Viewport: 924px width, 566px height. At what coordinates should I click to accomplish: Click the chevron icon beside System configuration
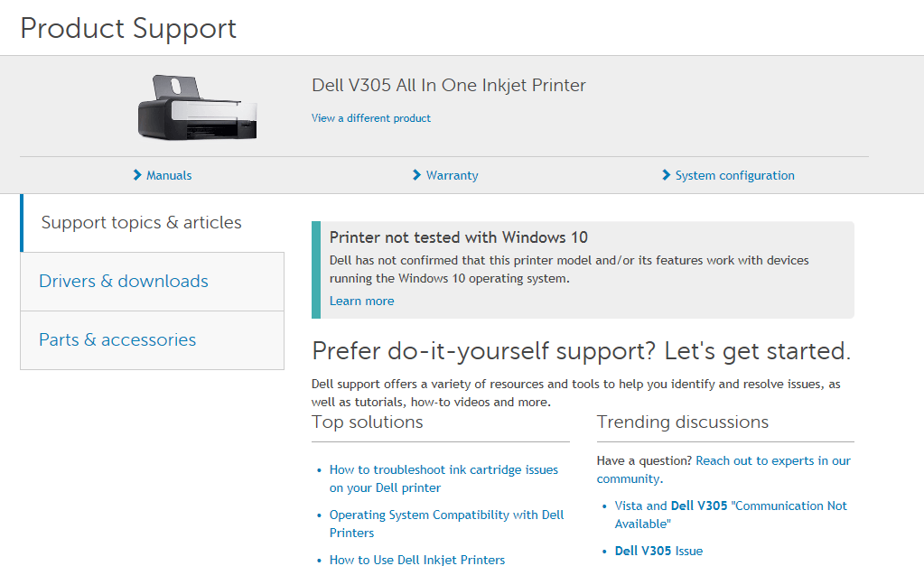click(x=666, y=175)
